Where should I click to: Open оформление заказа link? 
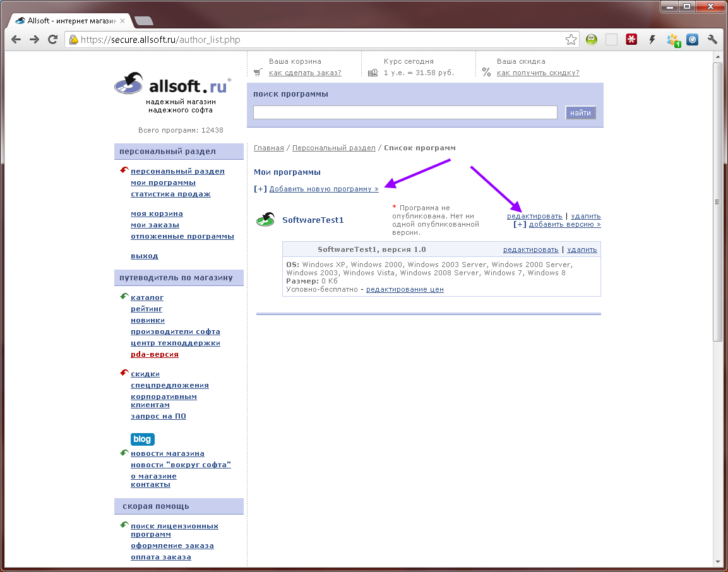(172, 546)
